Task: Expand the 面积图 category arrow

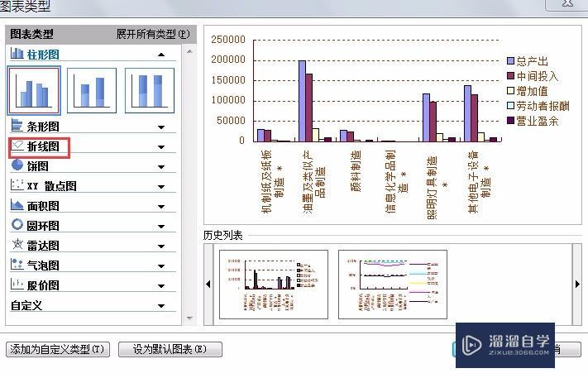Action: coord(161,207)
